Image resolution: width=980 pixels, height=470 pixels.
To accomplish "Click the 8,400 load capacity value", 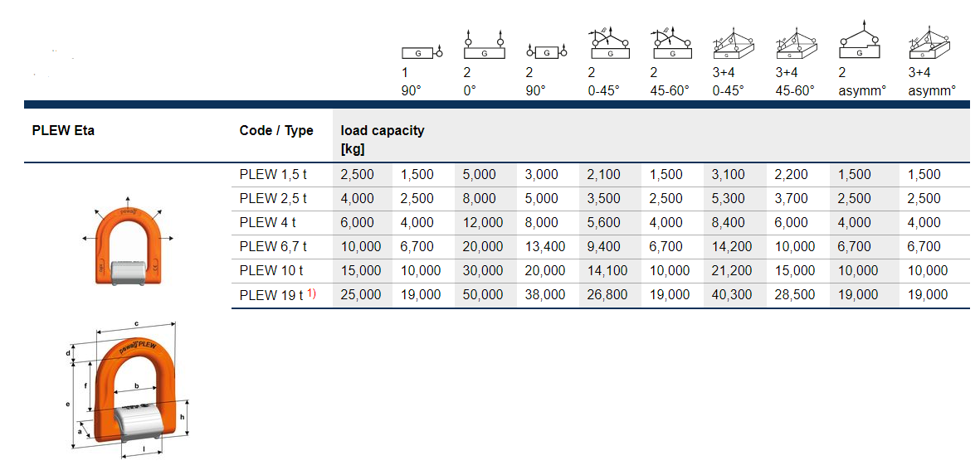I will [x=728, y=223].
